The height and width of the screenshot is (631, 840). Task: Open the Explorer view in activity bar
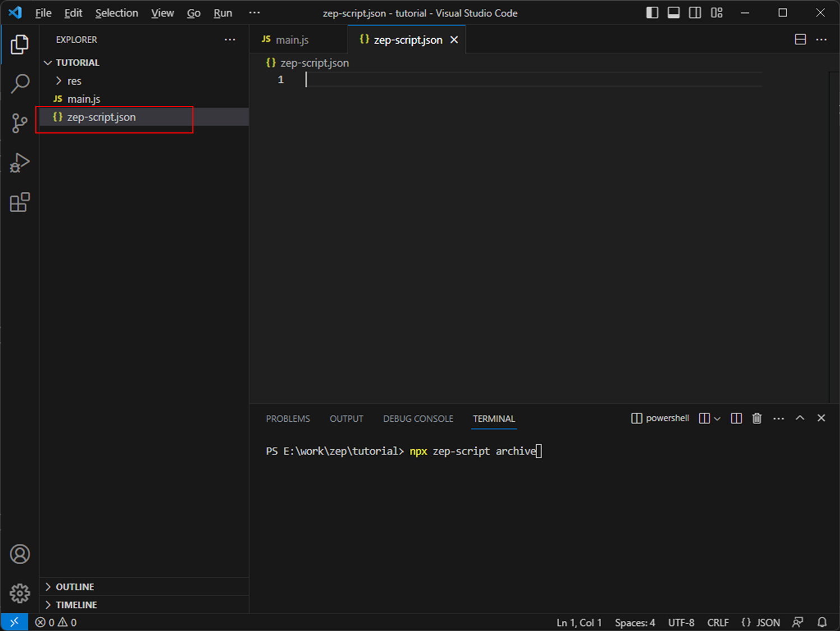(20, 44)
